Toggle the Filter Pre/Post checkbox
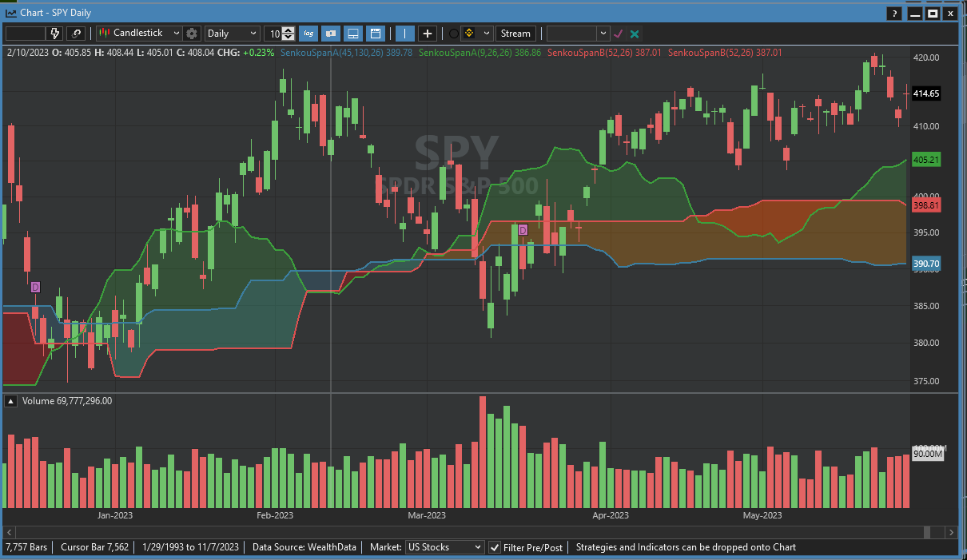Image resolution: width=967 pixels, height=560 pixels. point(495,547)
